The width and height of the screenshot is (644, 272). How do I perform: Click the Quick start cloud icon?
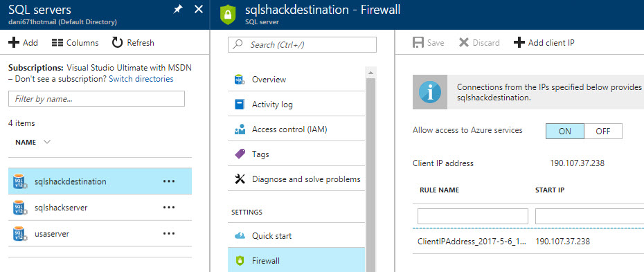coord(240,236)
